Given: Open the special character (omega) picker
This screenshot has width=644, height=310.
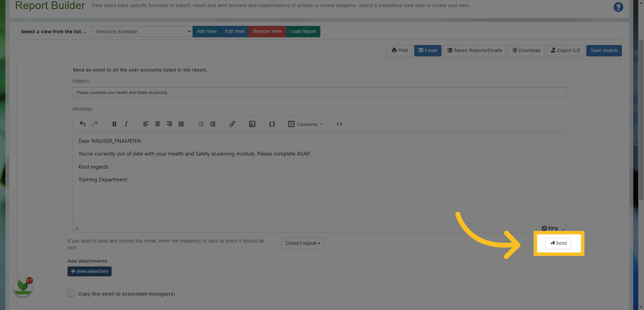Looking at the screenshot, I should point(272,124).
